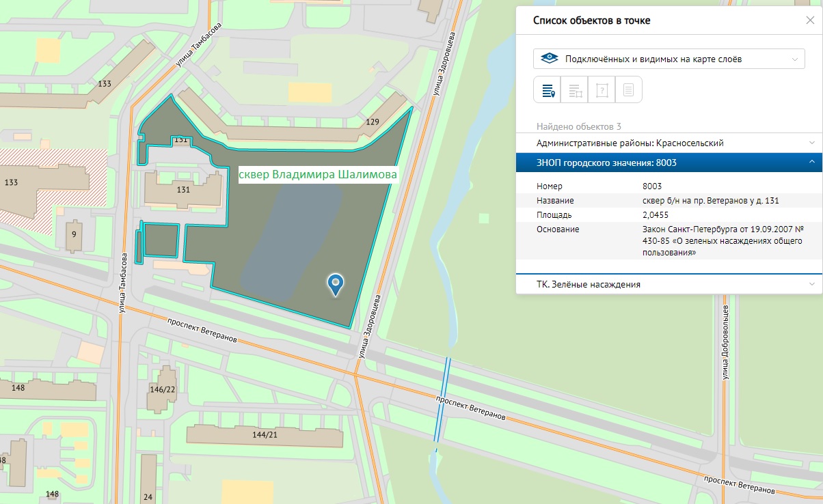Click the layers stack icon in dropdown

[x=548, y=59]
